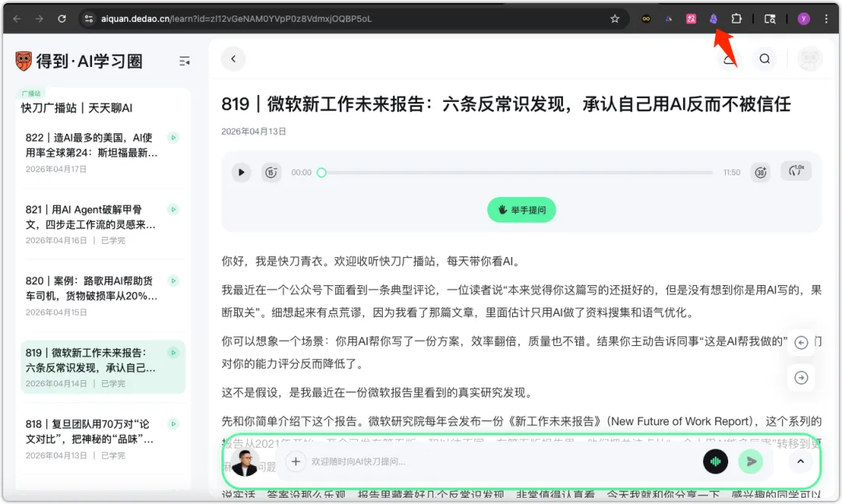Viewport: 842px width, 504px height.
Task: Reload the current page
Action: coord(62,19)
